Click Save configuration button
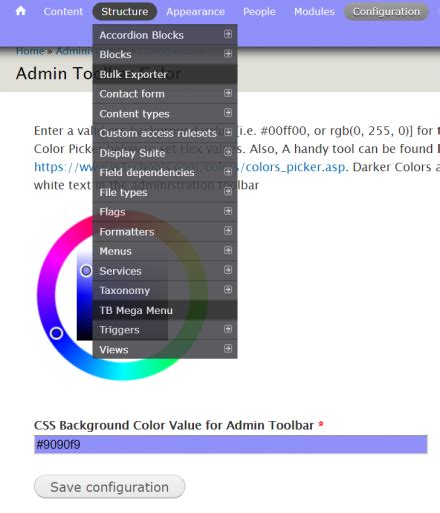440x513 pixels. tap(109, 487)
